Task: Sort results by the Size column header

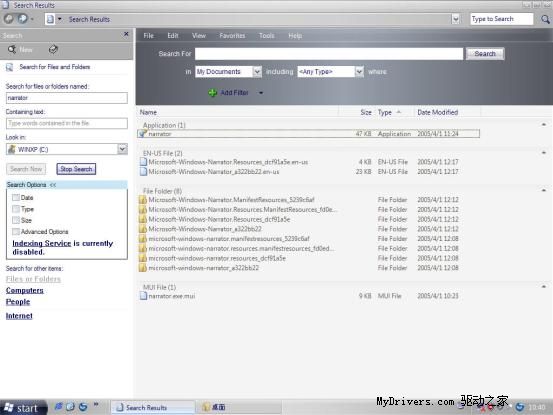Action: pos(366,112)
